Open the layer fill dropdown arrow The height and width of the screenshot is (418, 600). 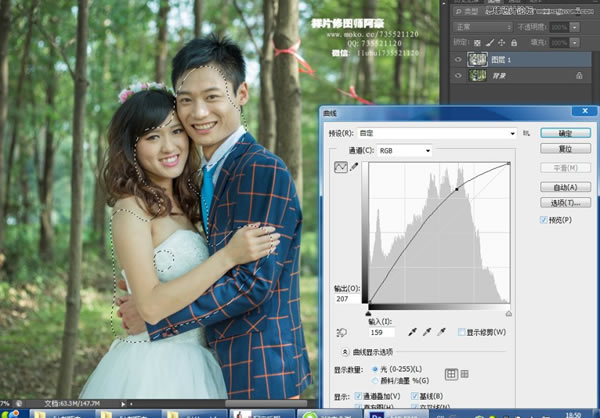coord(574,42)
